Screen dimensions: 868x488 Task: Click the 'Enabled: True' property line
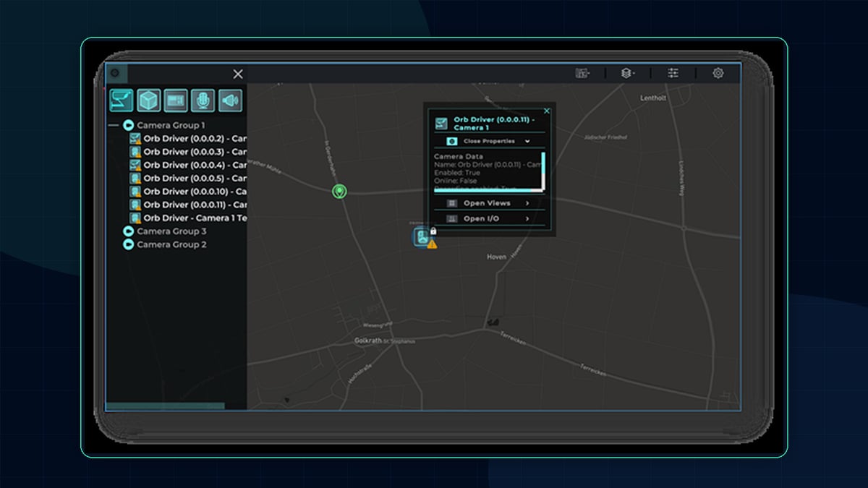click(458, 173)
